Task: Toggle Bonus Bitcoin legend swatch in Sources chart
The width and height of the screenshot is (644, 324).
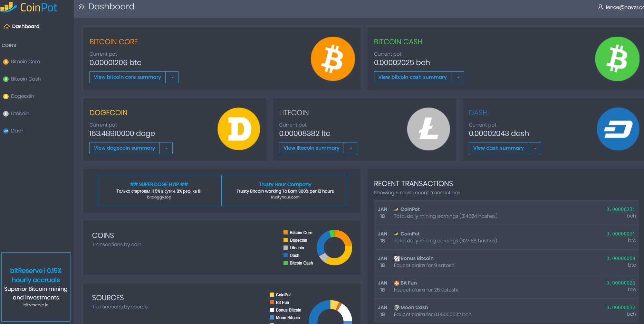Action: pyautogui.click(x=272, y=310)
